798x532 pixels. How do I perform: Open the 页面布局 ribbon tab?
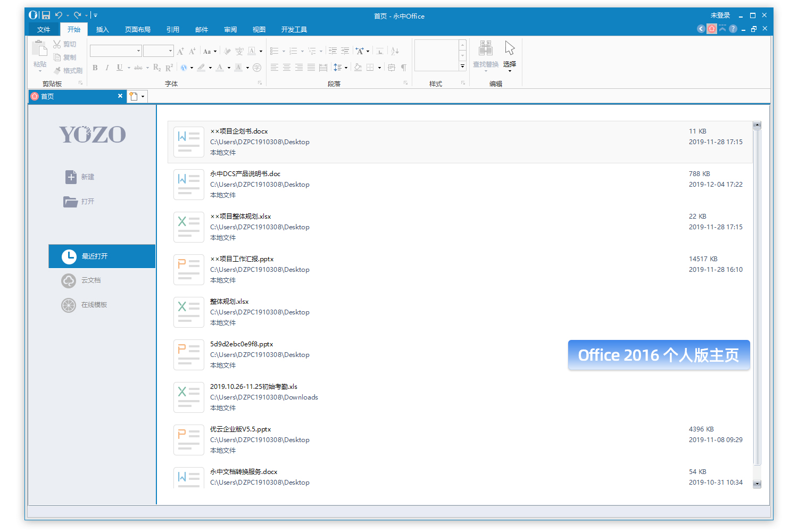click(x=137, y=29)
